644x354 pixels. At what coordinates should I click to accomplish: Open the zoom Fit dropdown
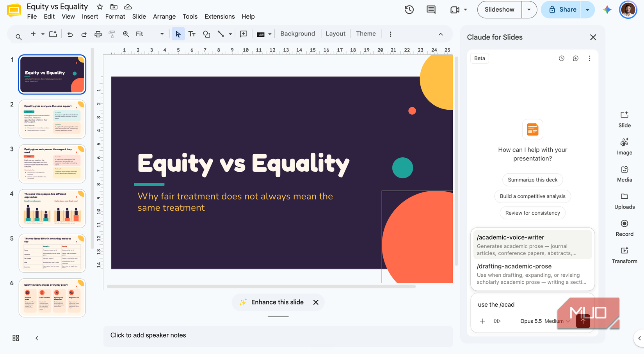[149, 34]
